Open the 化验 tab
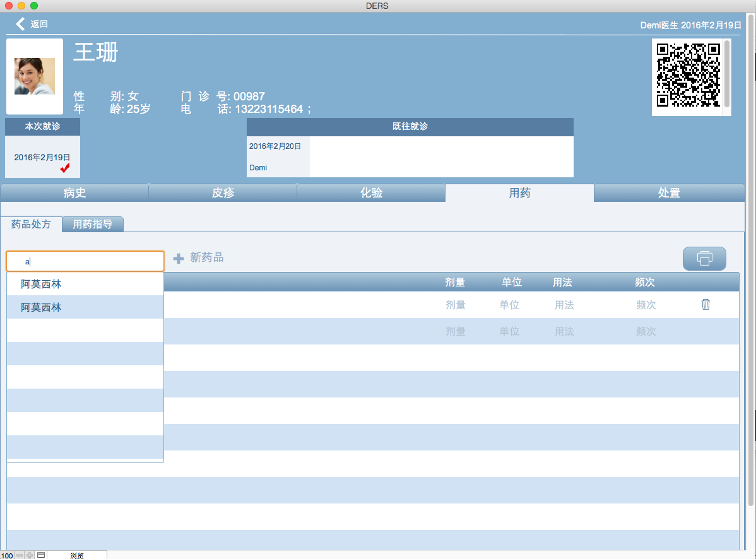 [x=371, y=193]
